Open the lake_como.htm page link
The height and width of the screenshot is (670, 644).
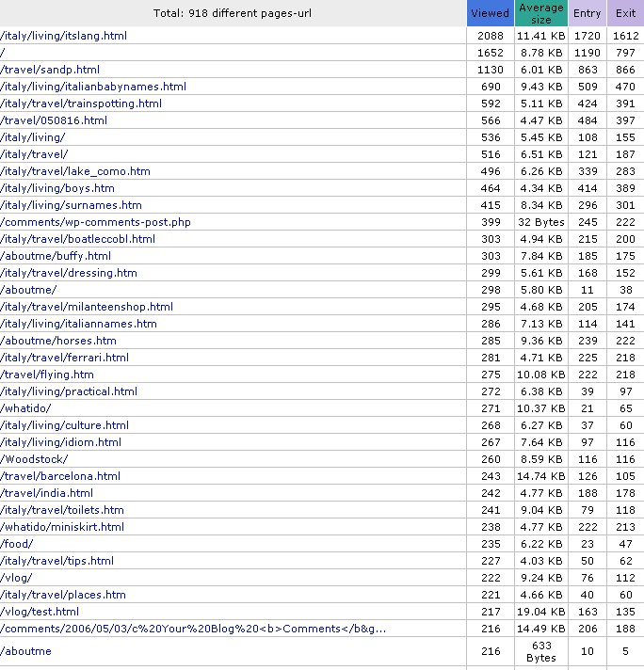click(75, 171)
